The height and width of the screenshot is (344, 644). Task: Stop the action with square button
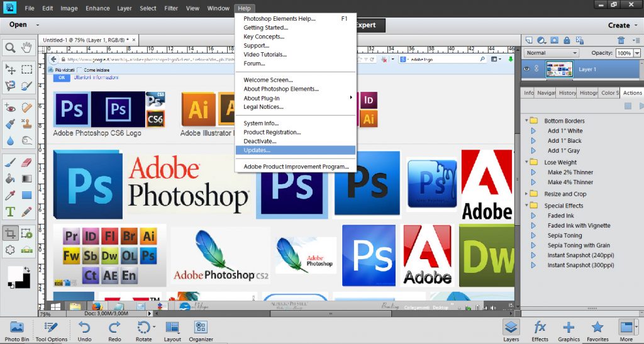[x=628, y=106]
